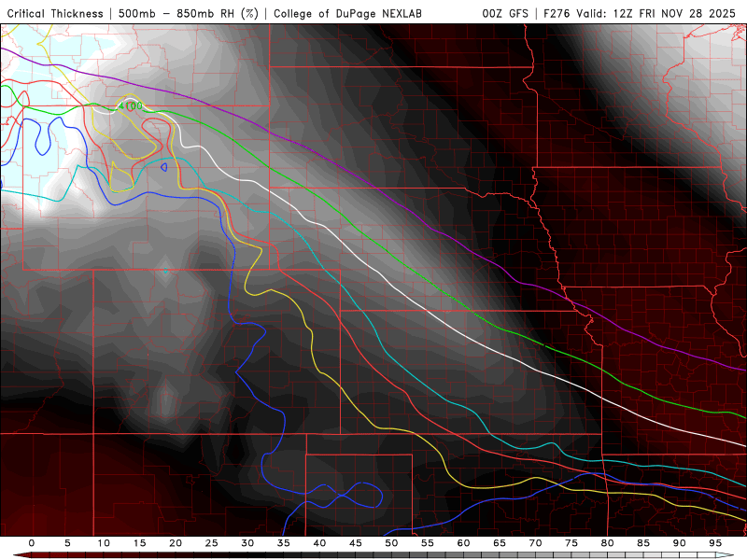Click the "00Z GFS" model run label
Screen dimensions: 747x560
(505, 14)
